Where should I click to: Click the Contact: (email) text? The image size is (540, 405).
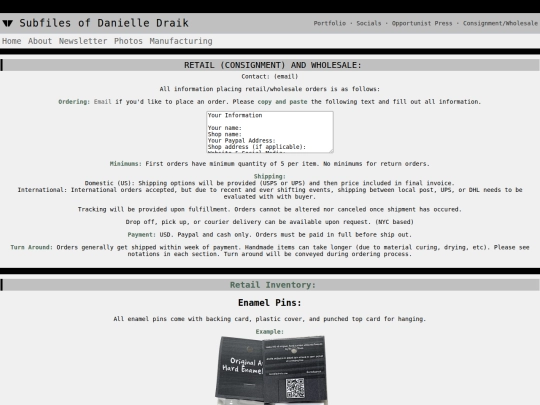pyautogui.click(x=270, y=76)
